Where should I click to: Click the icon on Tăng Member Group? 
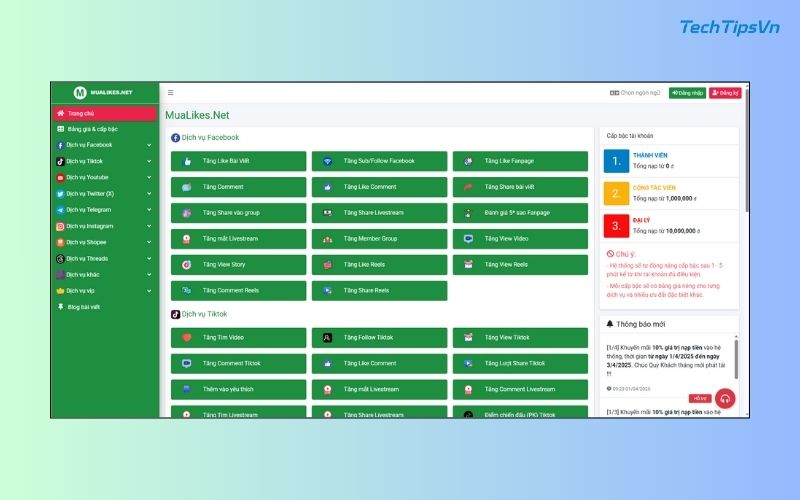point(328,239)
